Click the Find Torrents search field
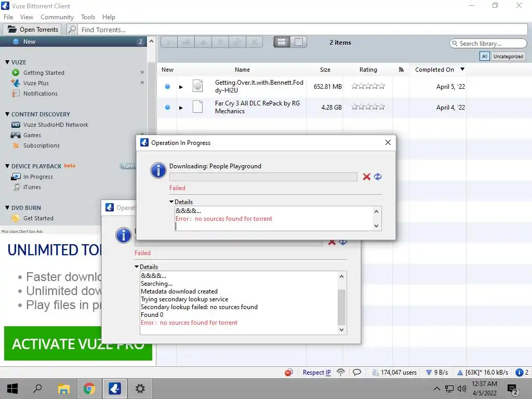Viewport: 532px width, 399px height. pos(302,30)
